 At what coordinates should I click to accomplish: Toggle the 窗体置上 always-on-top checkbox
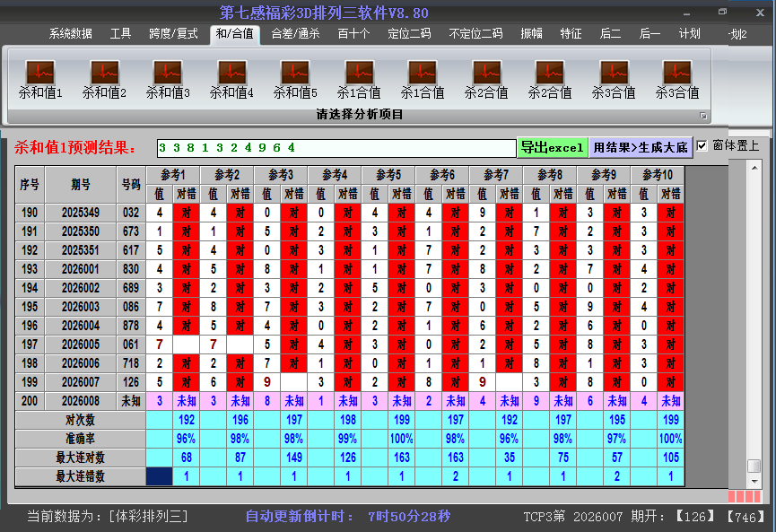tap(702, 145)
